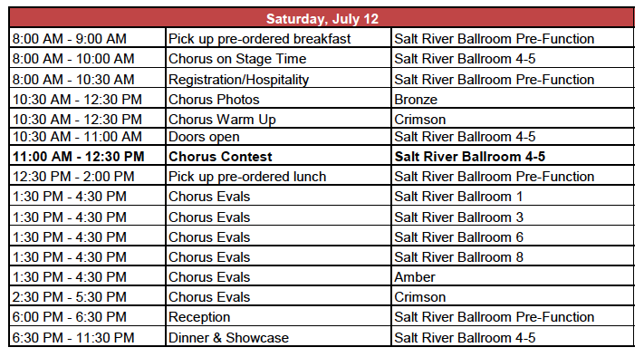Select the Chorus Contest cell
Image resolution: width=644 pixels, height=357 pixels.
click(278, 156)
